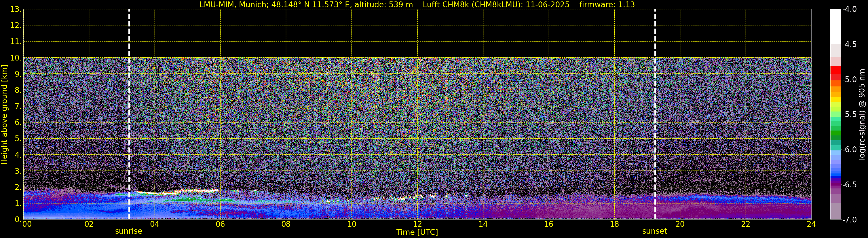The width and height of the screenshot is (868, 238).
Task: Click the '-5.5' colorbar tick label
Action: (x=850, y=114)
